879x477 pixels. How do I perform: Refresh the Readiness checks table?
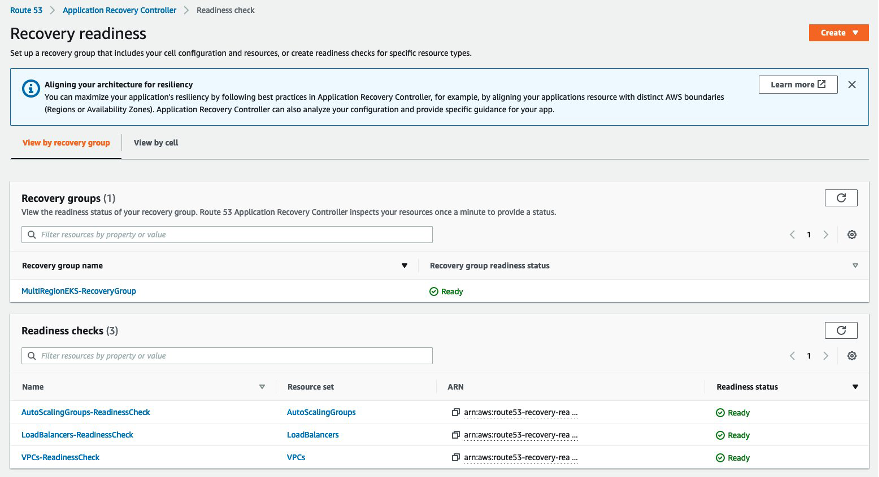(841, 330)
